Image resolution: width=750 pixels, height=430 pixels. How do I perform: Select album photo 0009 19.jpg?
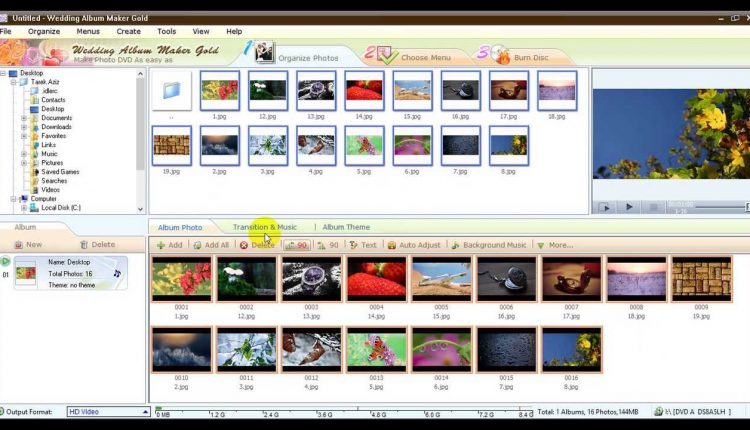coord(701,279)
